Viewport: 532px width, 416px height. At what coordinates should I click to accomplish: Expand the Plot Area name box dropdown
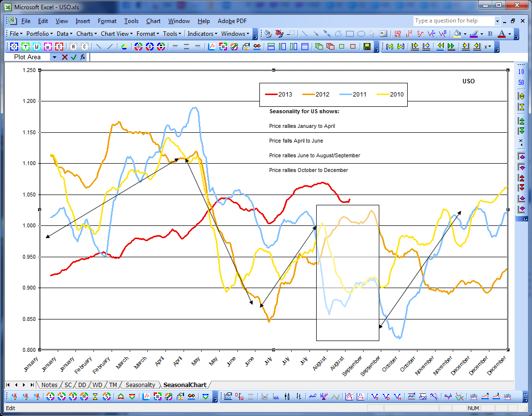pos(54,57)
